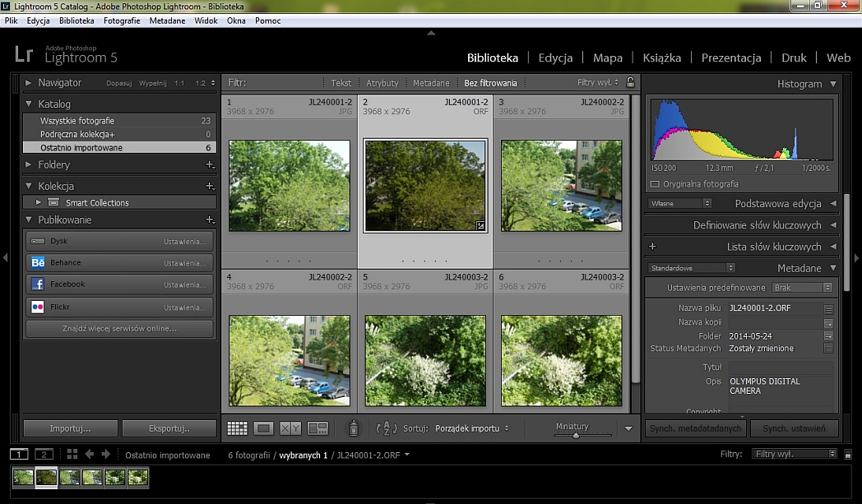Open compare view (XY) icon
862x504 pixels.
coord(290,428)
